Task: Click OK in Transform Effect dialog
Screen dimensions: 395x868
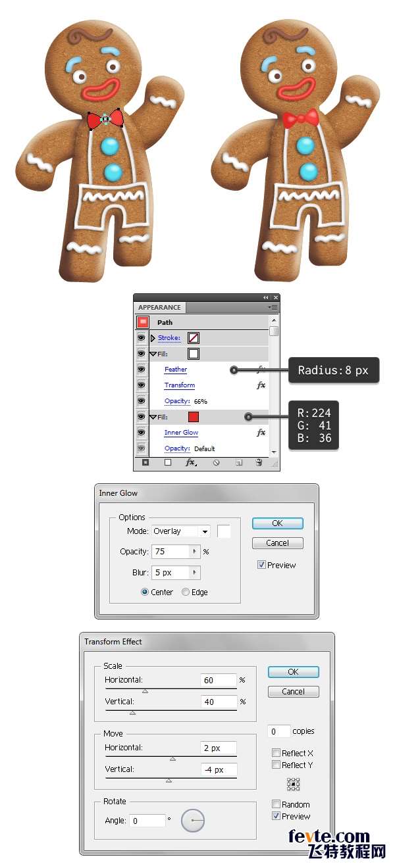Action: point(294,672)
